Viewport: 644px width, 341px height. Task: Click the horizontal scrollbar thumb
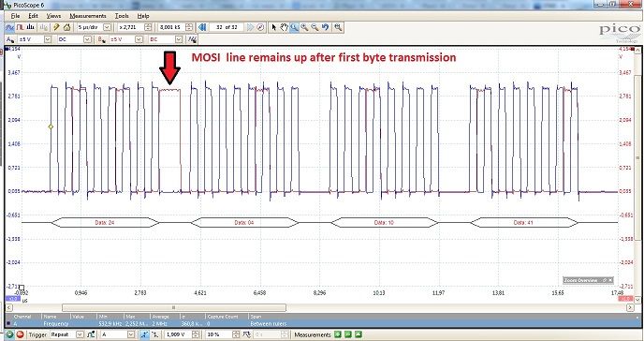(x=174, y=307)
